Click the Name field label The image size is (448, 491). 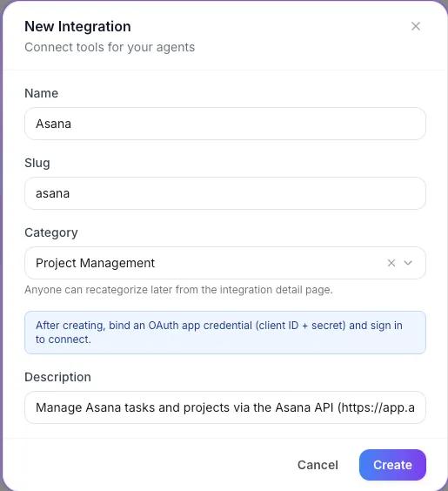pyautogui.click(x=41, y=93)
